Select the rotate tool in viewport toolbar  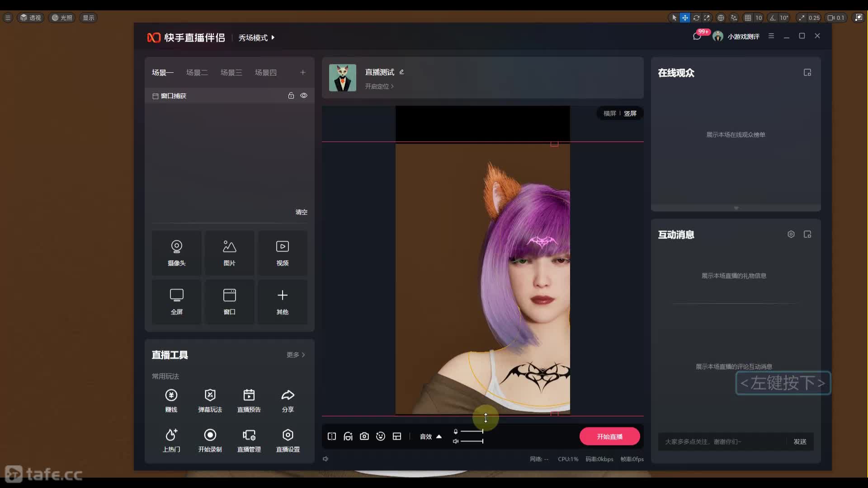[696, 18]
